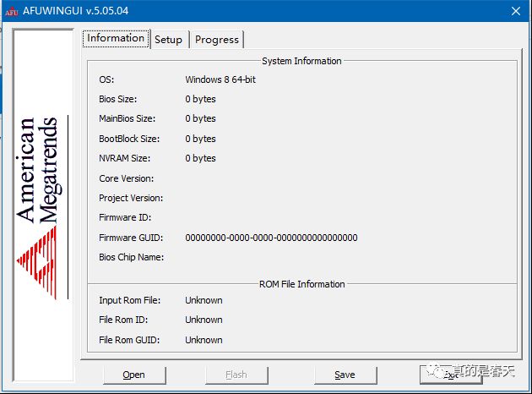Click the American Megatrends logo
Viewport: 532px width, 394px height.
41,207
